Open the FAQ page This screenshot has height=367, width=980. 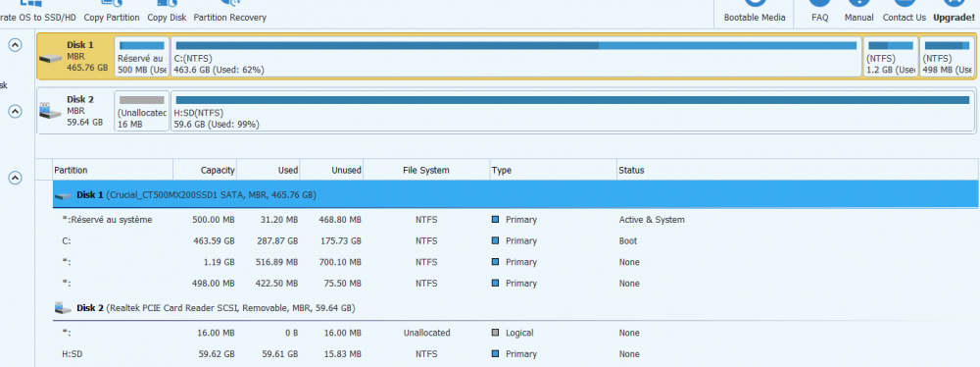[820, 11]
